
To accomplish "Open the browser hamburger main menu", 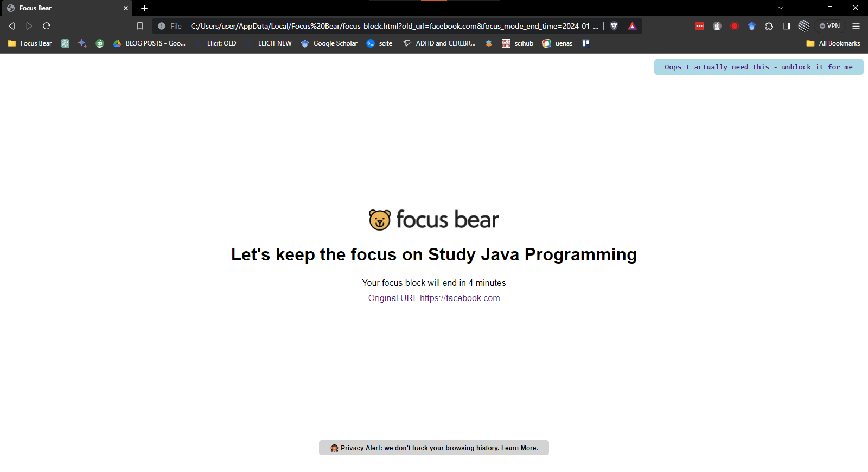I will click(x=856, y=26).
